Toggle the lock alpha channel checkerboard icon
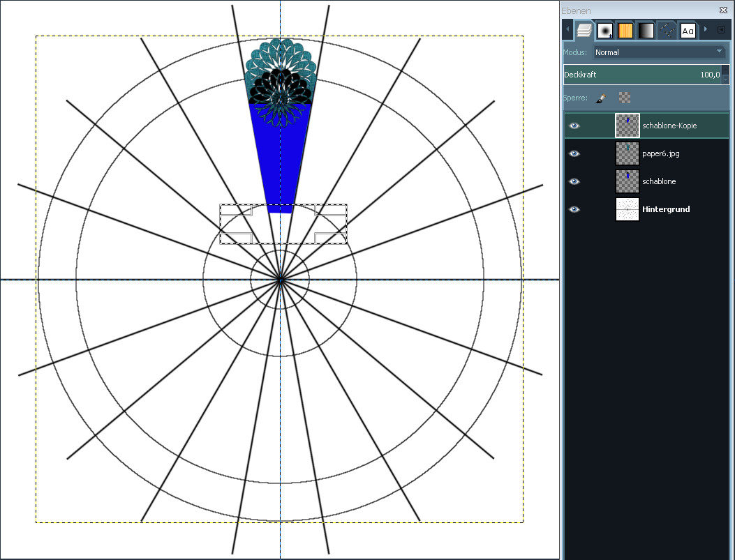735x560 pixels. pos(625,98)
